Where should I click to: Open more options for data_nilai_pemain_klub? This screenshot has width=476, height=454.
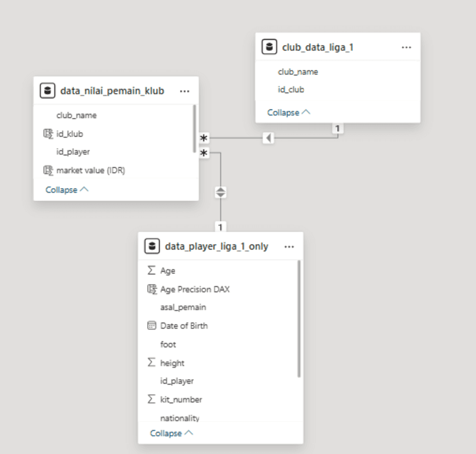click(184, 91)
